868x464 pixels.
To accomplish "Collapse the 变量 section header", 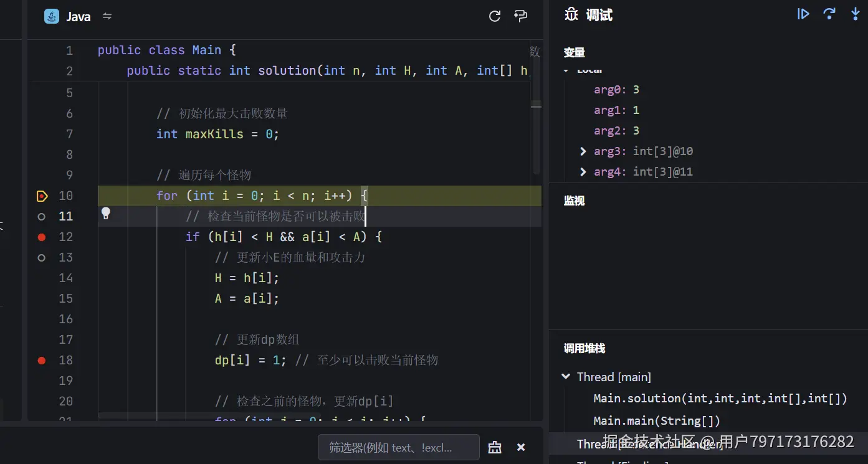I will (x=575, y=52).
